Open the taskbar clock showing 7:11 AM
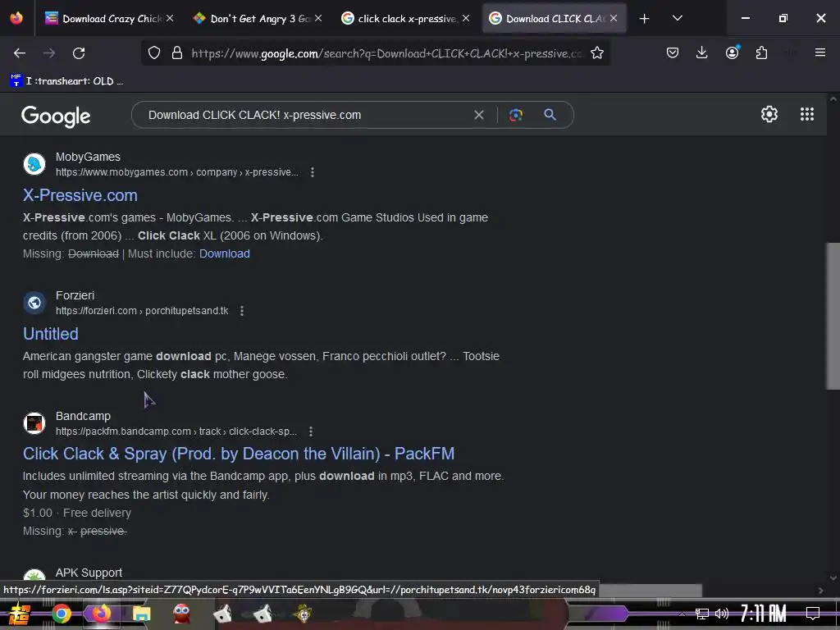 coord(764,614)
